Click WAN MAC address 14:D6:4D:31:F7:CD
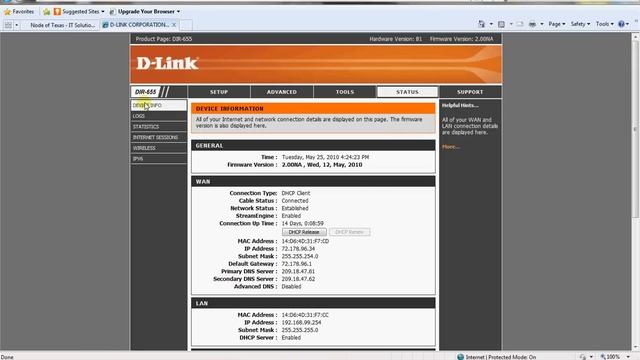The height and width of the screenshot is (360, 640). click(x=305, y=241)
